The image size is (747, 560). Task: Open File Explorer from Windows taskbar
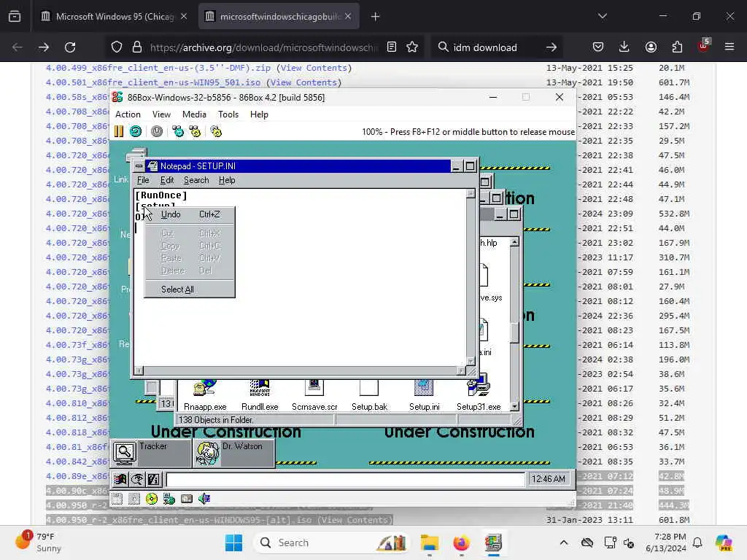click(429, 542)
